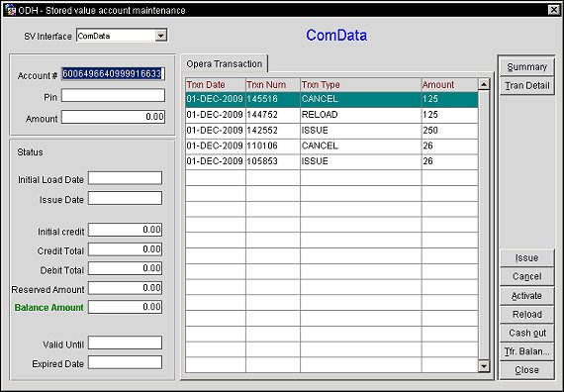Click the Cash out button
Image resolution: width=564 pixels, height=392 pixels.
pos(527,333)
